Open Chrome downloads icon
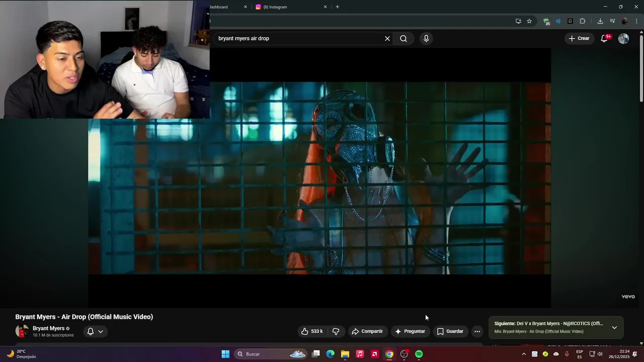 point(600,21)
